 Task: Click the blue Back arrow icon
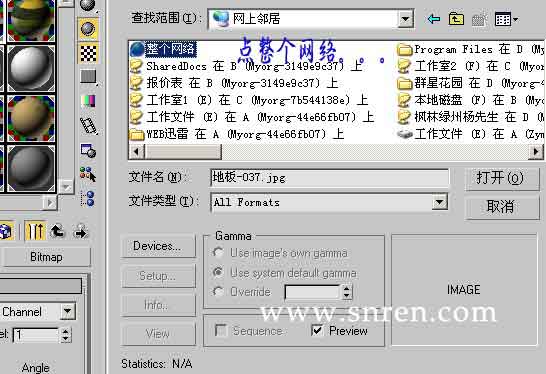tap(434, 18)
